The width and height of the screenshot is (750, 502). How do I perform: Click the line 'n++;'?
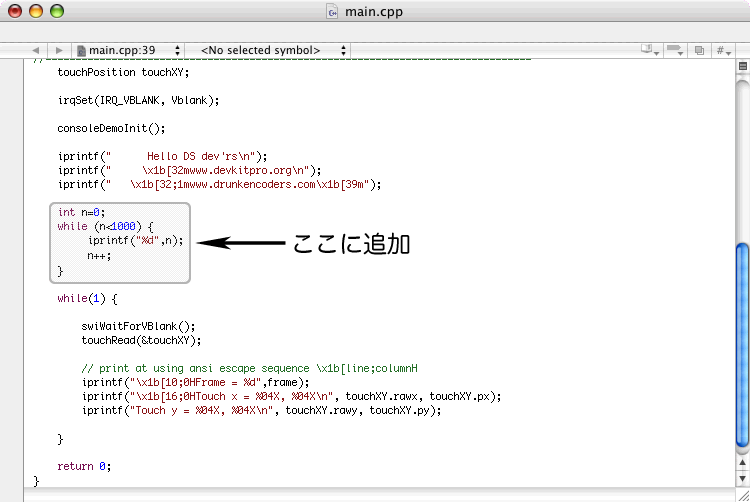99,256
